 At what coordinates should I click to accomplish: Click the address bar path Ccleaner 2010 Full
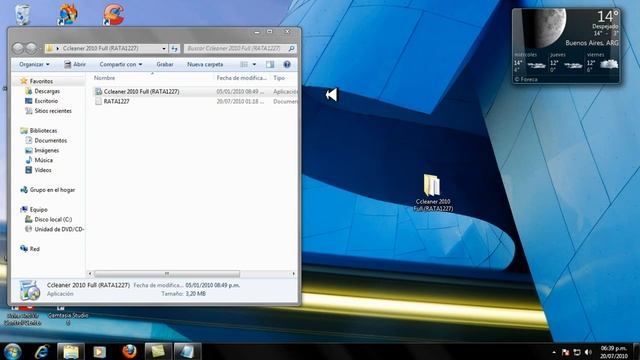(100, 49)
